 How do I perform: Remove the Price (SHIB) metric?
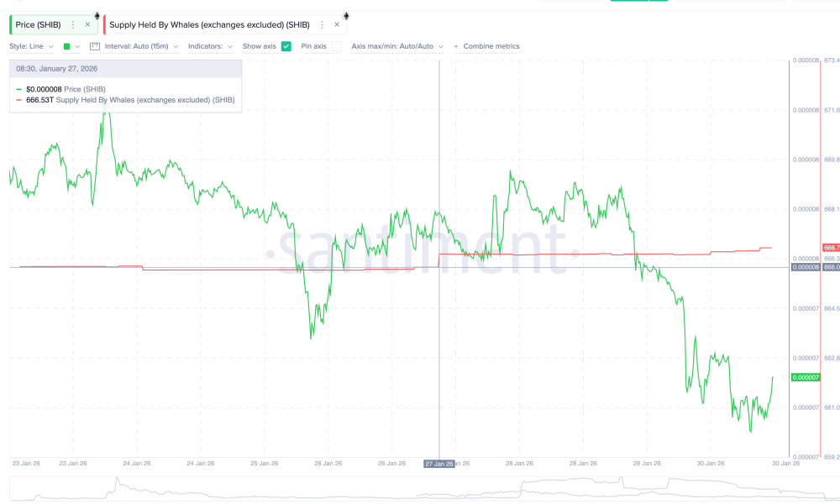tap(87, 25)
